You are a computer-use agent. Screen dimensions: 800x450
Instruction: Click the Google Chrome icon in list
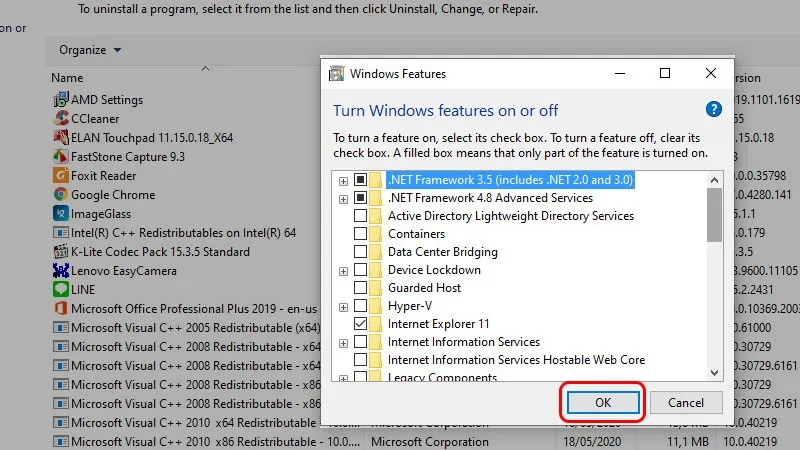60,194
